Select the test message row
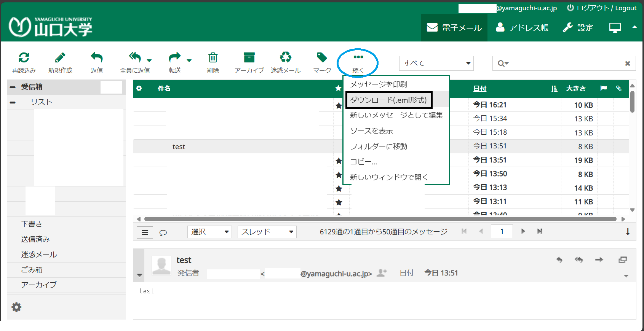Screen dimensions: 644x331 (381, 146)
